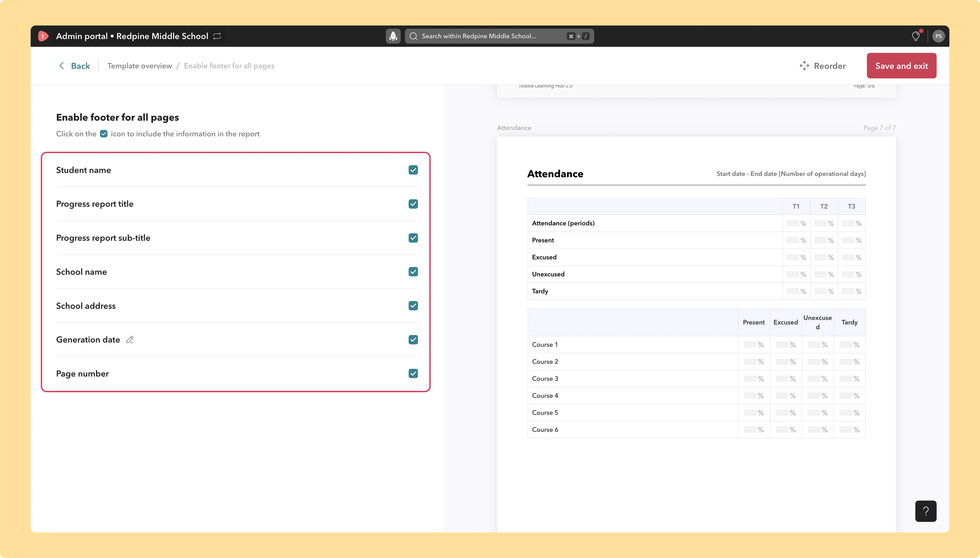Go Back to previous screen
980x558 pixels.
(74, 66)
